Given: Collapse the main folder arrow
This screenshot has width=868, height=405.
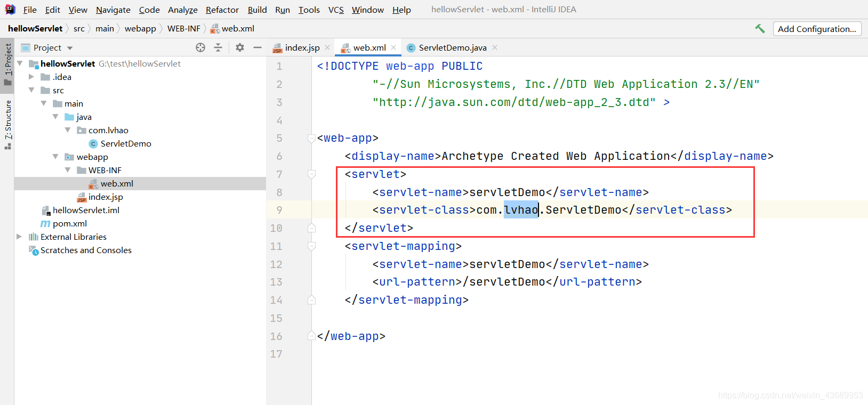Looking at the screenshot, I should pyautogui.click(x=44, y=103).
